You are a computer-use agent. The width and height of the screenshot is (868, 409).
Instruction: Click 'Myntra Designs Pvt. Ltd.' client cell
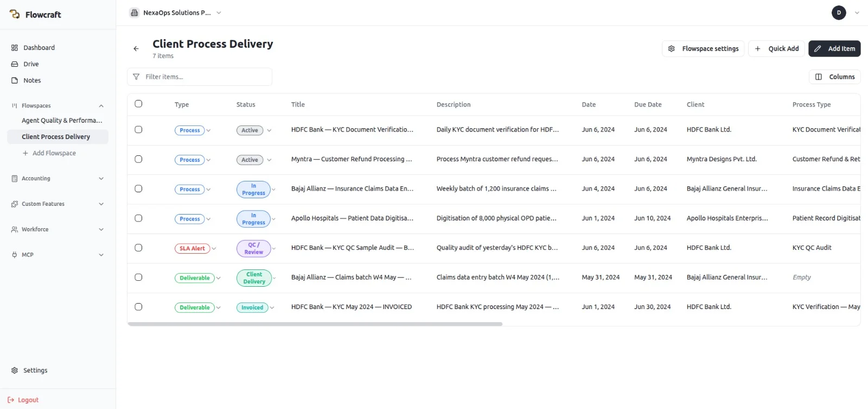(x=722, y=159)
